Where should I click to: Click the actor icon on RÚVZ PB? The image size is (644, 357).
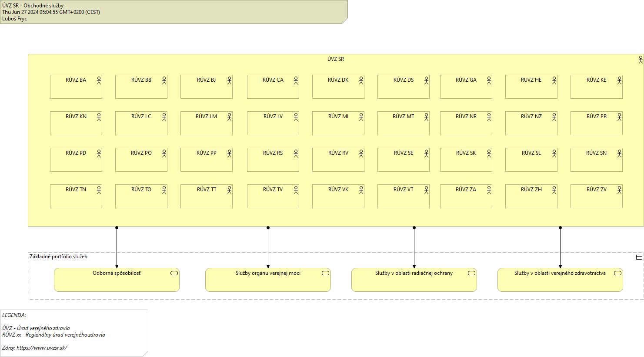pyautogui.click(x=619, y=117)
